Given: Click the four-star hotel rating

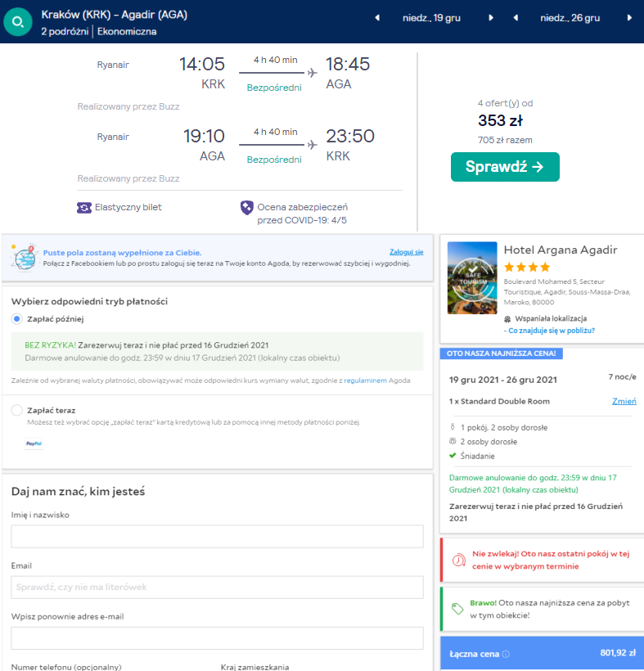Looking at the screenshot, I should (527, 268).
